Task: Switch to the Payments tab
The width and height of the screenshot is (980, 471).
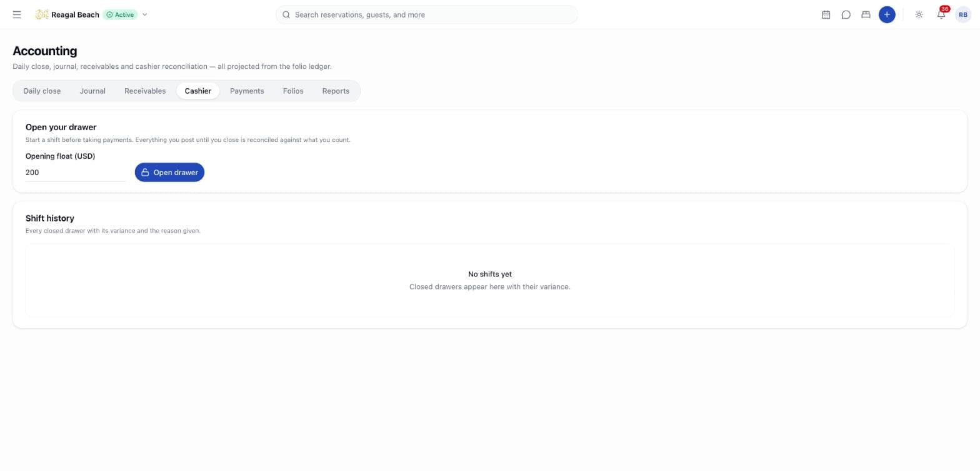Action: [x=247, y=91]
